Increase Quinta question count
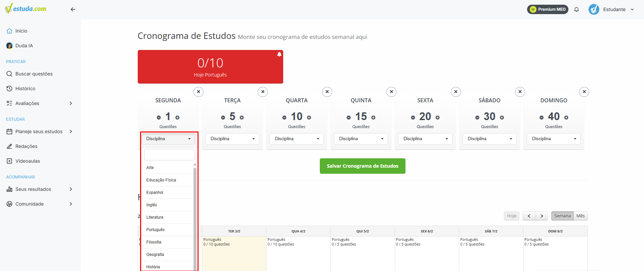The width and height of the screenshot is (644, 271). (x=373, y=117)
